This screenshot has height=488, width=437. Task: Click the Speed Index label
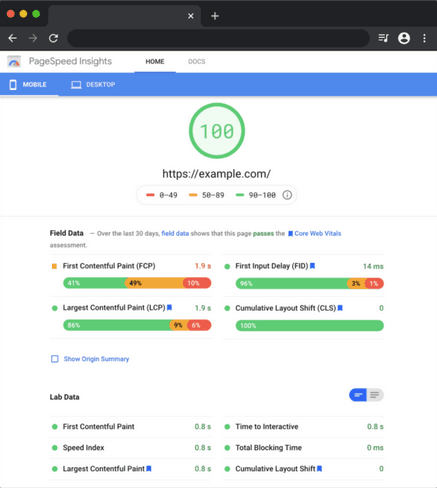(83, 448)
